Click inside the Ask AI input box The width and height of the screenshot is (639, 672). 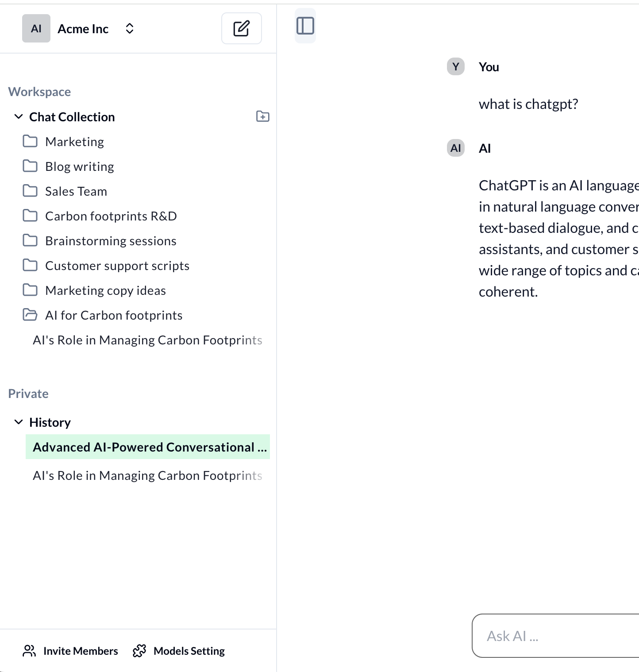553,636
